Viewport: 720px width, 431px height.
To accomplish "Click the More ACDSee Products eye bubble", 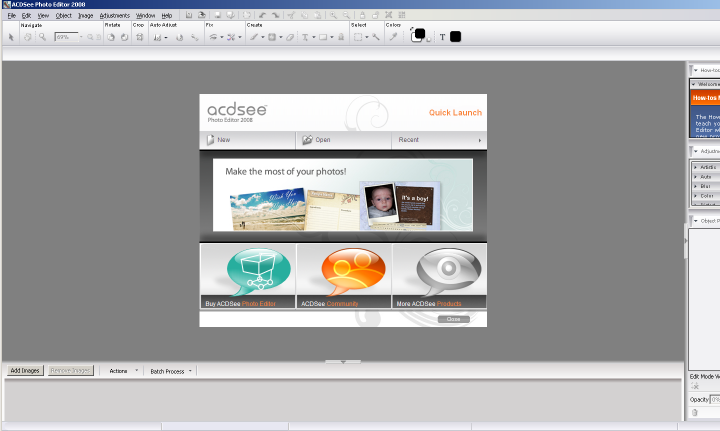I will [x=439, y=271].
